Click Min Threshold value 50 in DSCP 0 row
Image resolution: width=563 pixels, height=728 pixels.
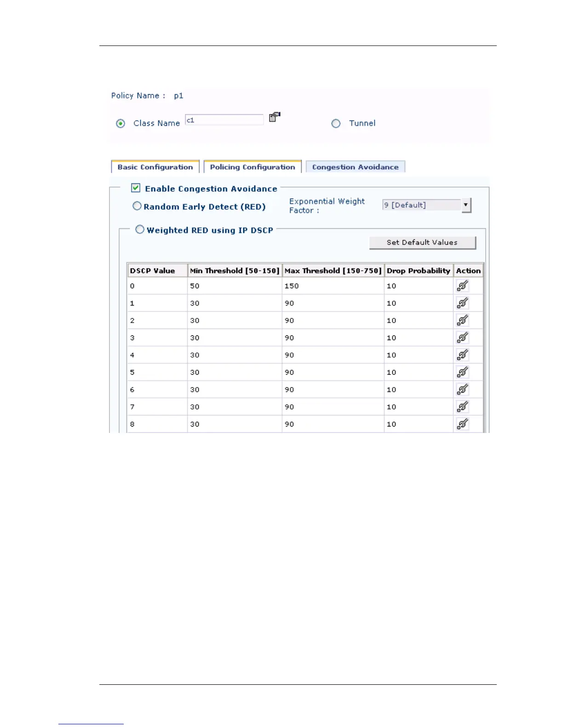tap(195, 286)
